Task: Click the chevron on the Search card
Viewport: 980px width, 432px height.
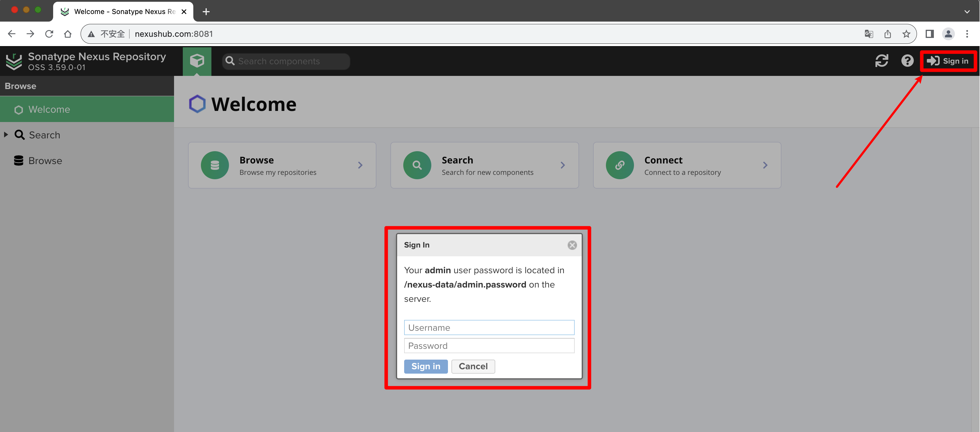Action: pyautogui.click(x=562, y=165)
